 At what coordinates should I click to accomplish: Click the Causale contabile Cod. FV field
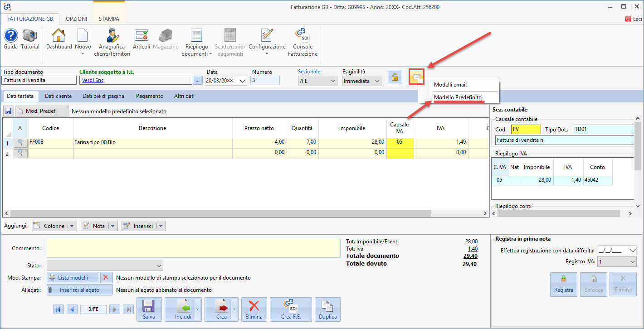526,130
